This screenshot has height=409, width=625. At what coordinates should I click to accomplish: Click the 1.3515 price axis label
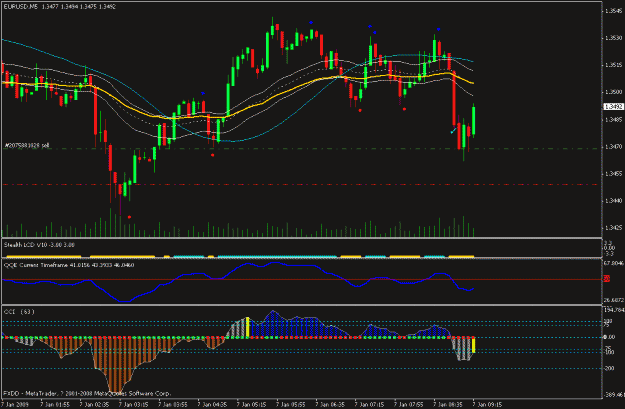tap(613, 65)
